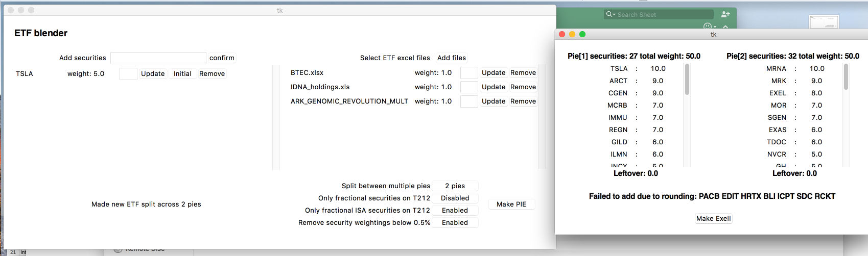
Task: Click the CGEN row in Pie[1] list
Action: tap(638, 93)
